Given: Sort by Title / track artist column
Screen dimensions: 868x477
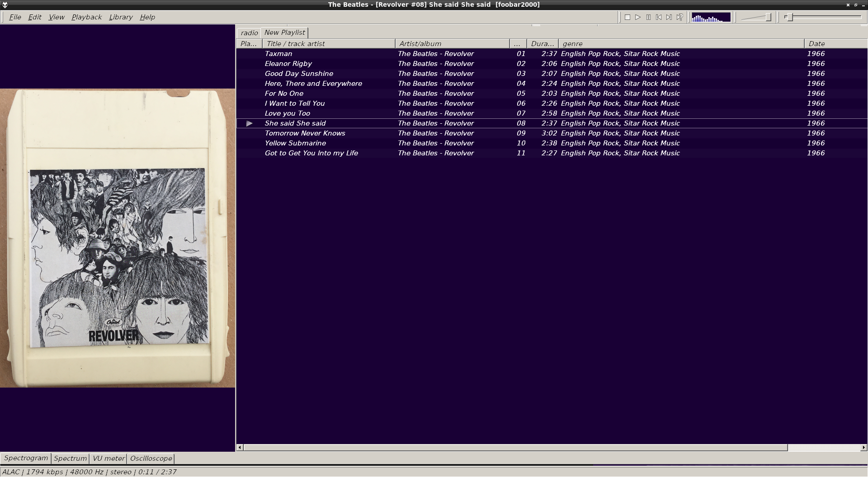Looking at the screenshot, I should point(329,44).
